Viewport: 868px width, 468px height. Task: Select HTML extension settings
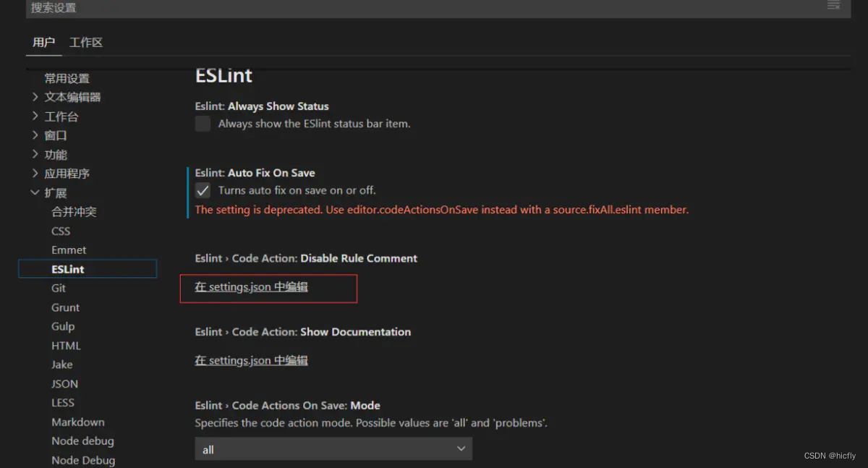(66, 346)
